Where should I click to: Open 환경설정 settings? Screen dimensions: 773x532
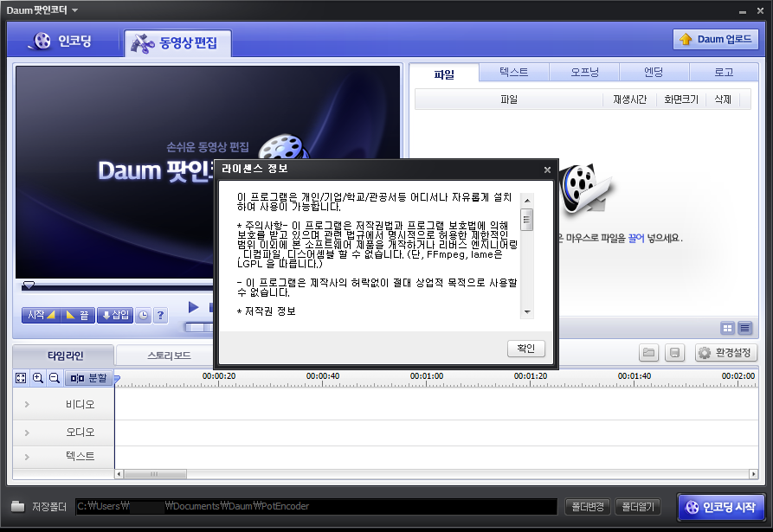point(725,353)
